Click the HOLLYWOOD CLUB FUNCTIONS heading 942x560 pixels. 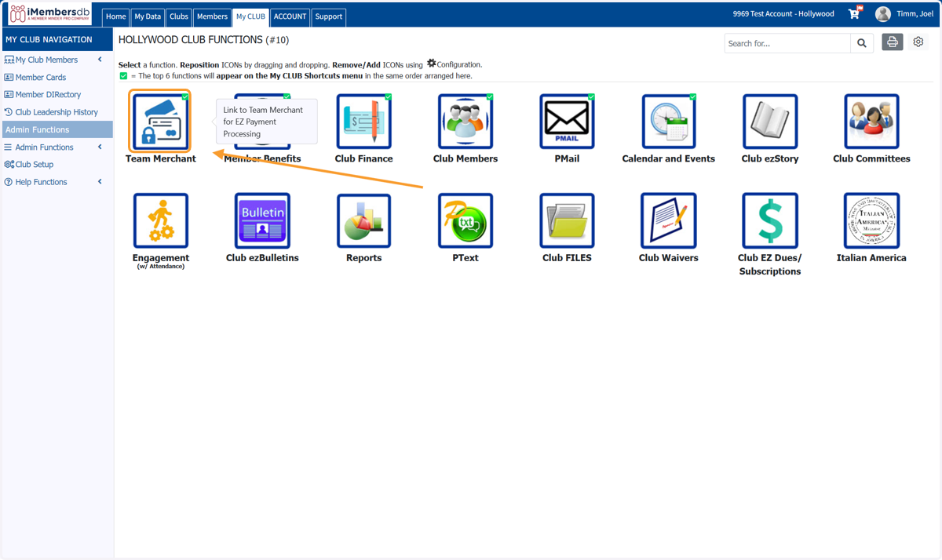click(x=203, y=40)
